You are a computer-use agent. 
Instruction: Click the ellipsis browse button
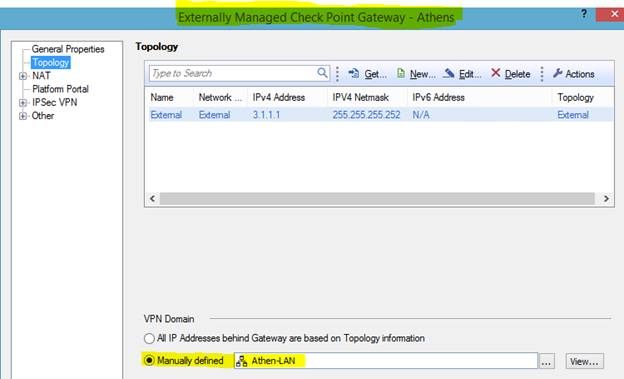[546, 361]
